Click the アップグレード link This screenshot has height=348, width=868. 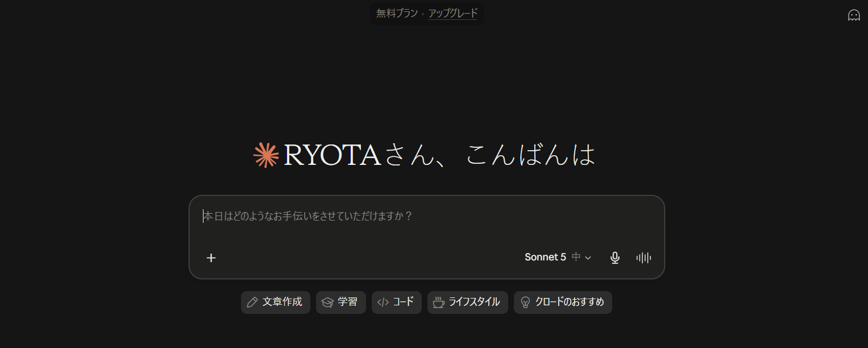tap(453, 13)
